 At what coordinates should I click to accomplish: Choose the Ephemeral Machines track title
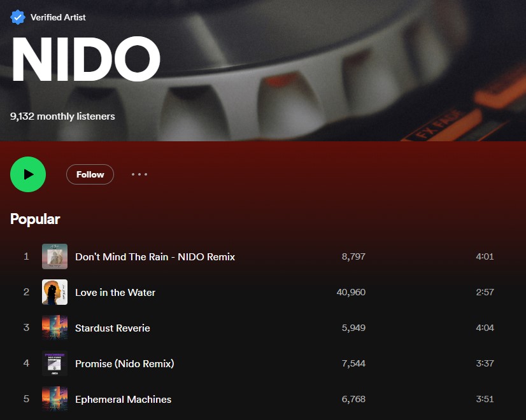(x=123, y=399)
